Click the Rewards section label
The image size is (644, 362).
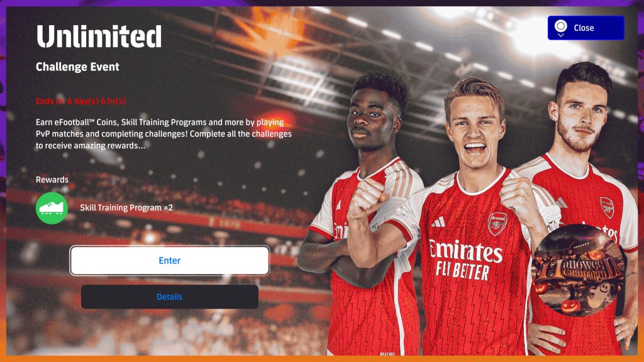(x=52, y=180)
